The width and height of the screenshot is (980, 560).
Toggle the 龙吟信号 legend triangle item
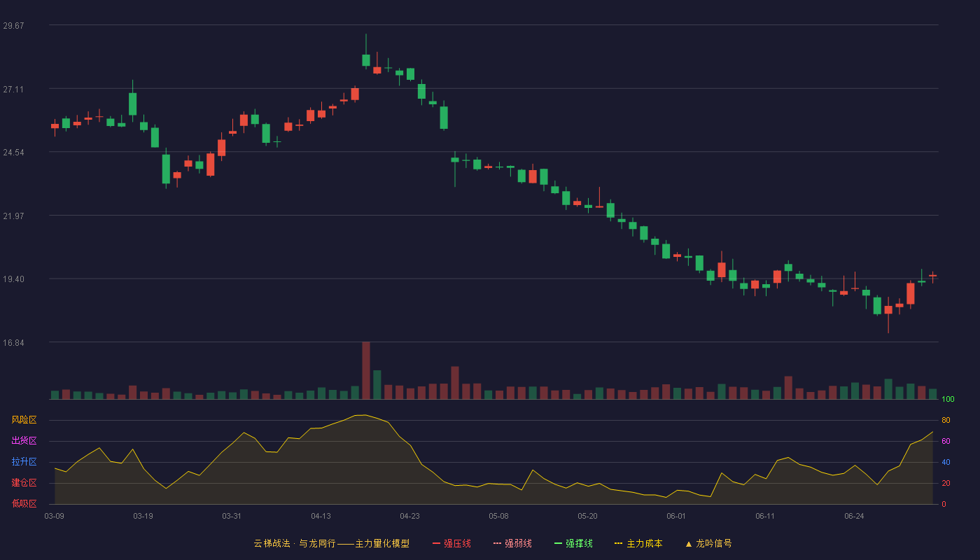(x=708, y=543)
